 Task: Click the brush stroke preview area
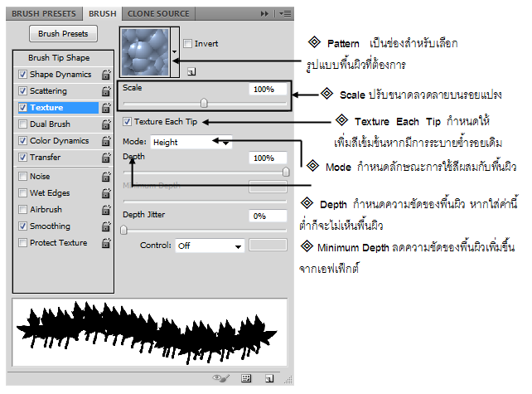coord(150,333)
